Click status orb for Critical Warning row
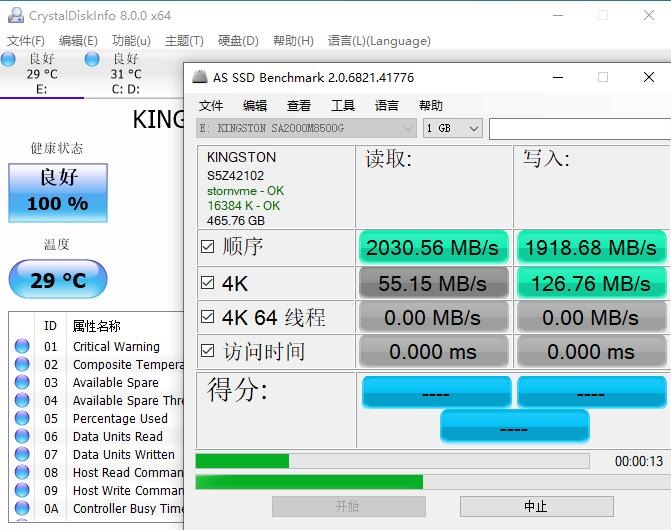This screenshot has height=530, width=671. click(22, 346)
